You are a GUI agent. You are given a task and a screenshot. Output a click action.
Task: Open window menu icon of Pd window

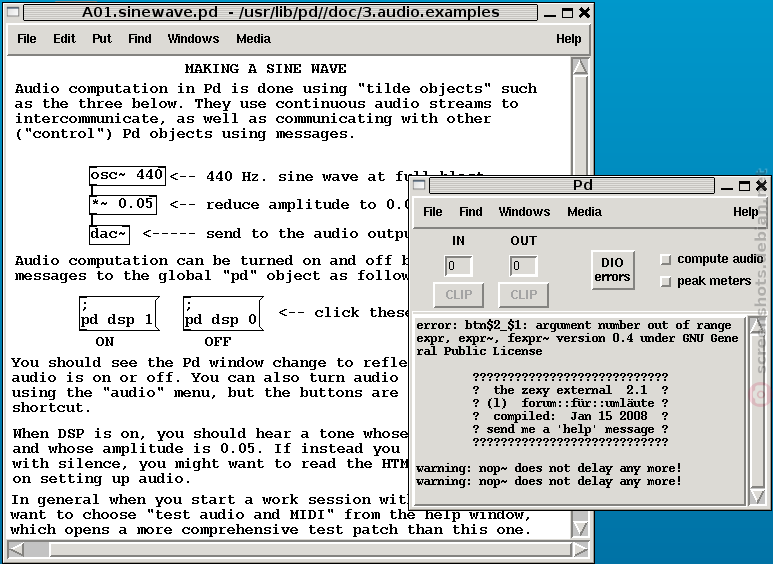tap(420, 185)
